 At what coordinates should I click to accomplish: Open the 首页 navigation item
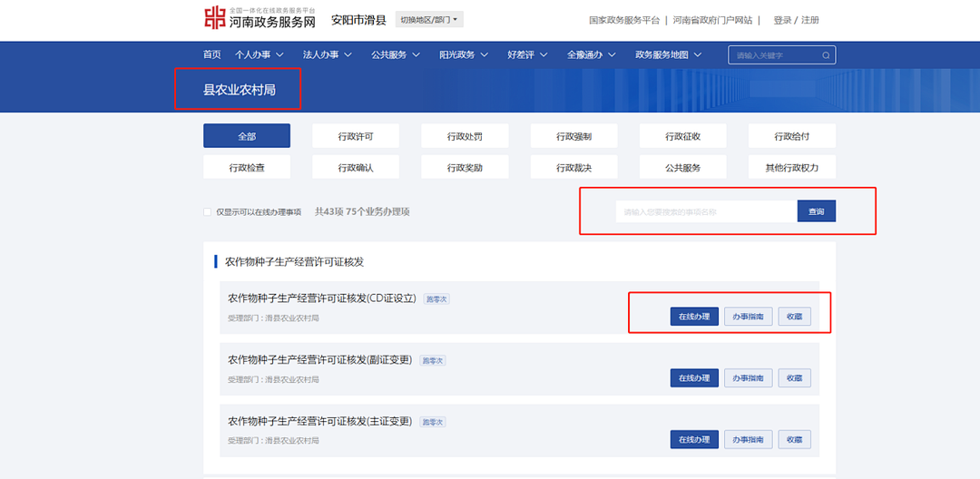pyautogui.click(x=212, y=54)
